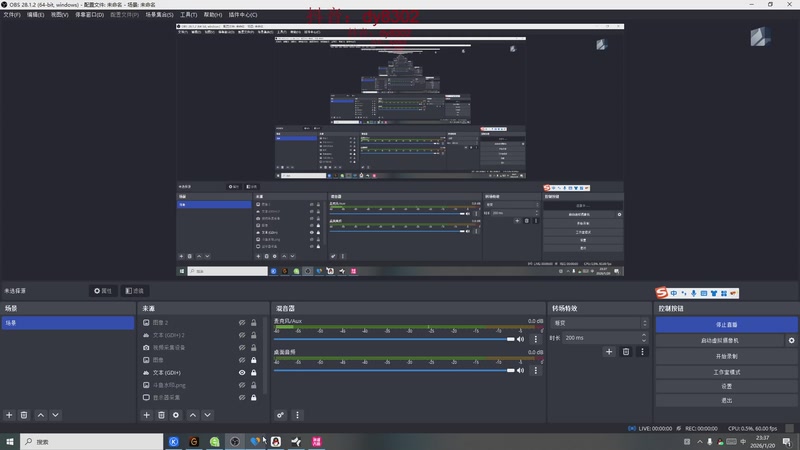Hide the 文本 (GDI+) source via its eye icon
This screenshot has height=450, width=800.
tap(242, 372)
